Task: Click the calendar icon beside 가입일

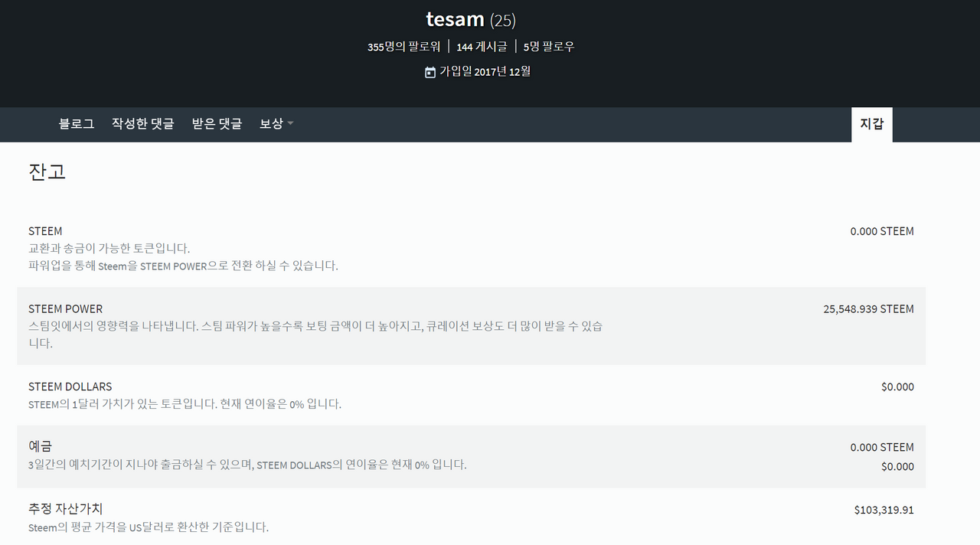Action: tap(430, 72)
